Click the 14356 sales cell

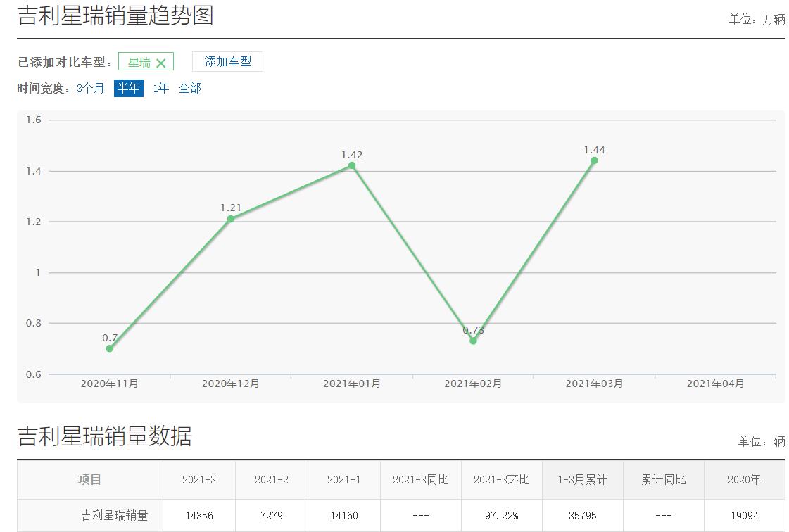point(199,516)
